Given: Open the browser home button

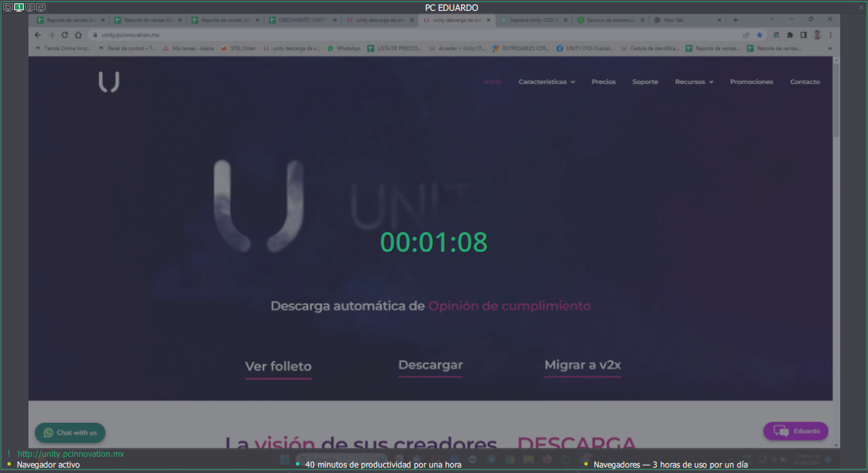Looking at the screenshot, I should click(x=78, y=35).
